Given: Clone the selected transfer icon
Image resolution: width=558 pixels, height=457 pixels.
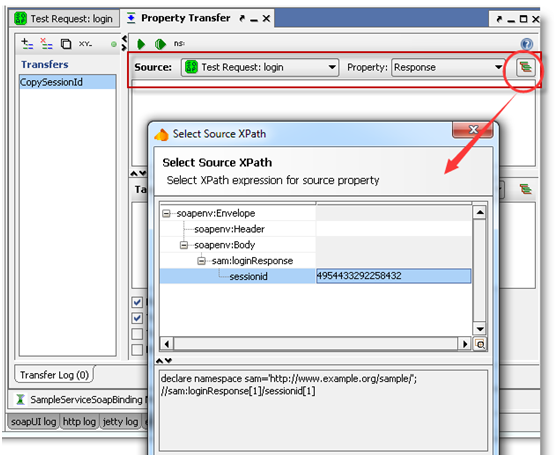Looking at the screenshot, I should pyautogui.click(x=66, y=44).
